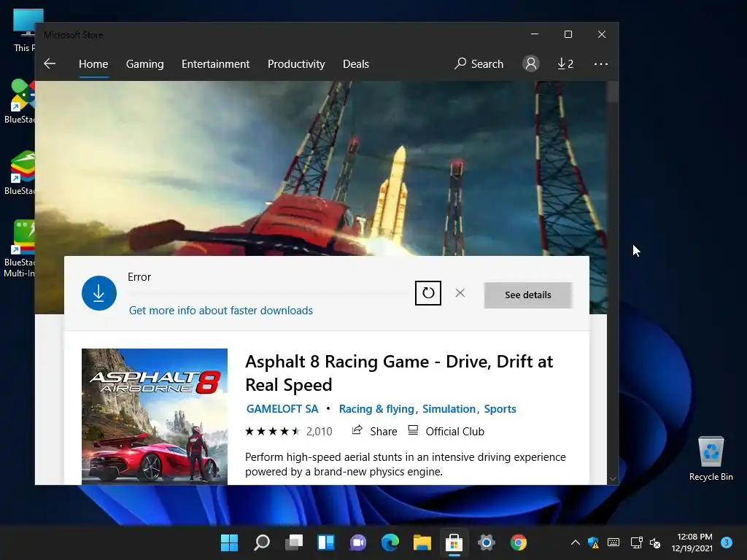The height and width of the screenshot is (560, 747).
Task: Open the See more ellipsis menu
Action: (601, 64)
